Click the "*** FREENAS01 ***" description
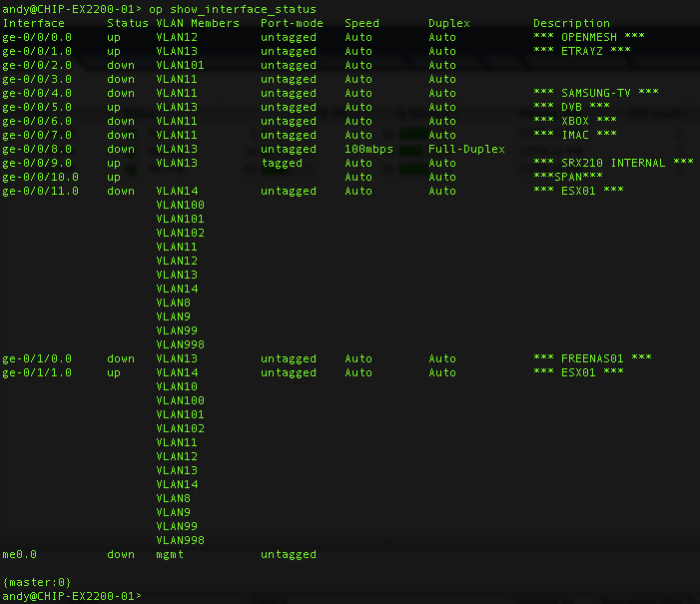 592,359
